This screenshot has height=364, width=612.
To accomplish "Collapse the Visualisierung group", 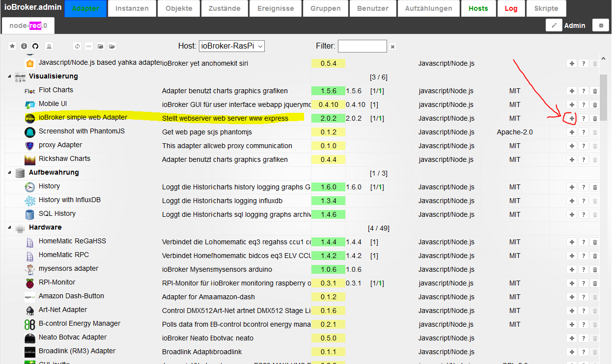I will point(9,77).
